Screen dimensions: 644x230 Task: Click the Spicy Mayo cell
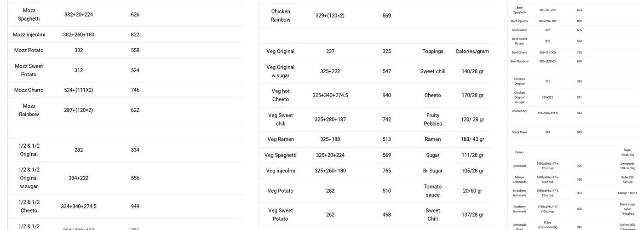519,132
